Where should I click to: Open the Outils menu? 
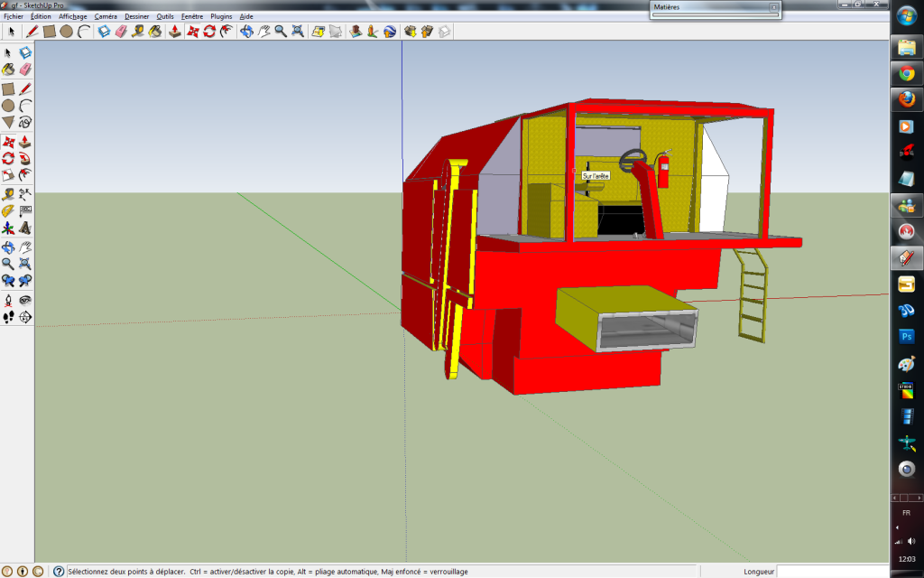click(165, 16)
